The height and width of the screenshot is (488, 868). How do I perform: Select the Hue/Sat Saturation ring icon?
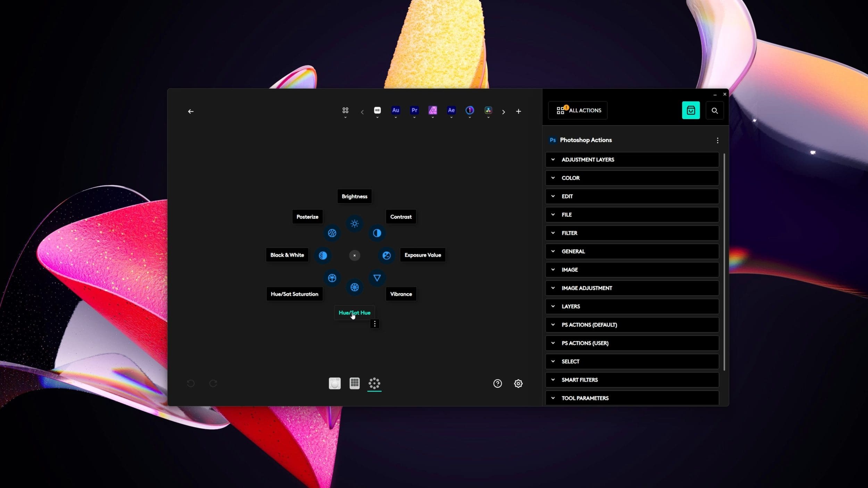pyautogui.click(x=332, y=278)
